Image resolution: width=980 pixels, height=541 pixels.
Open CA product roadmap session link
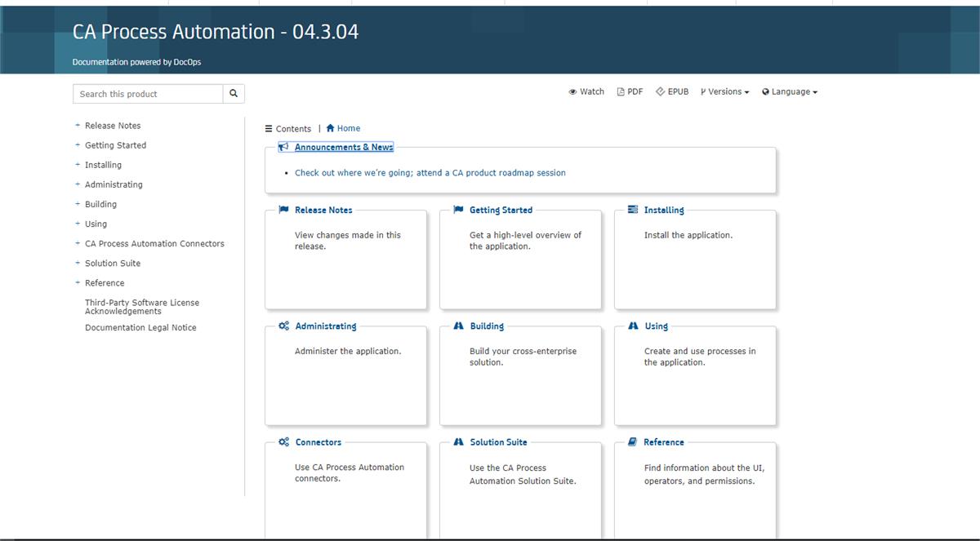(430, 173)
